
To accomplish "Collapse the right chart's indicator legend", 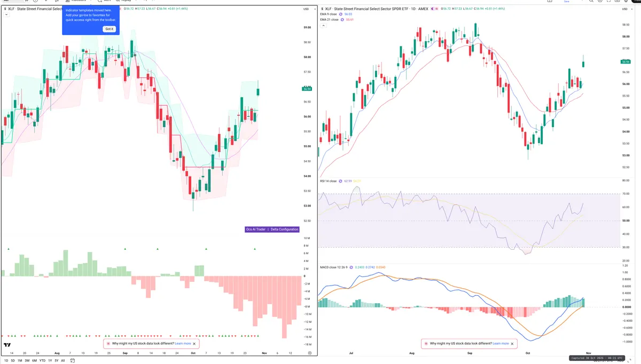I will 323,26.
